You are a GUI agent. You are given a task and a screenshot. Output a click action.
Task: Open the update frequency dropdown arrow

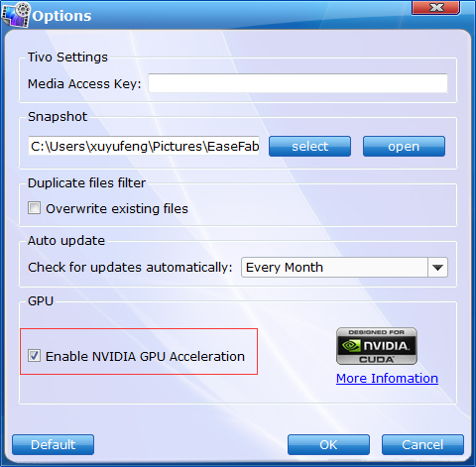tap(437, 267)
